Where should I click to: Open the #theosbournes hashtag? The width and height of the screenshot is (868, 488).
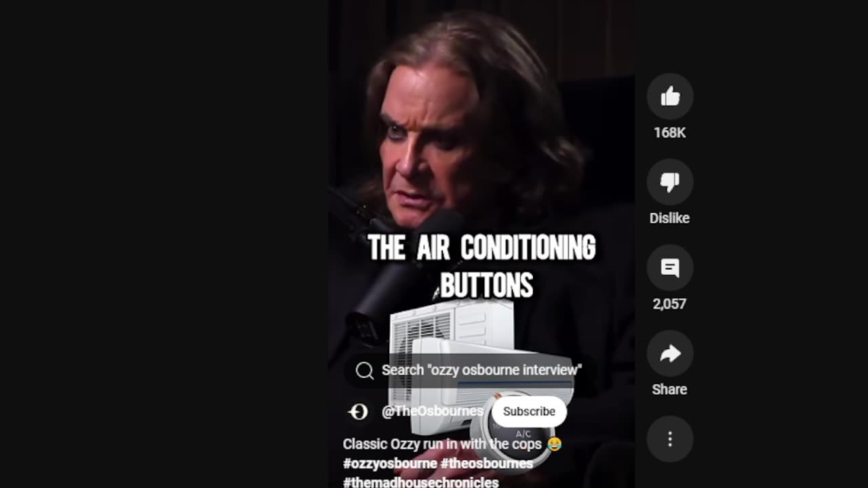[x=486, y=464]
